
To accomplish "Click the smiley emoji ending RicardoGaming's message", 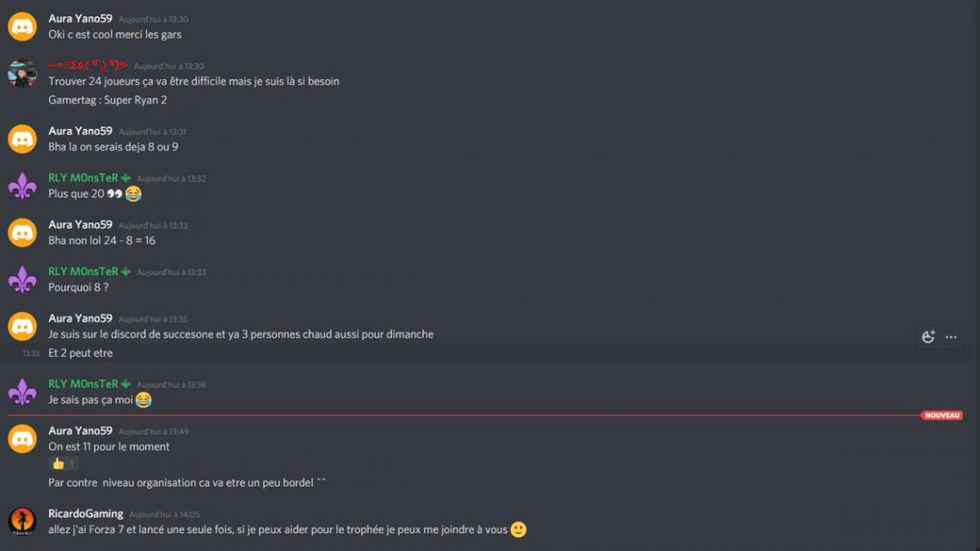I will (x=518, y=530).
